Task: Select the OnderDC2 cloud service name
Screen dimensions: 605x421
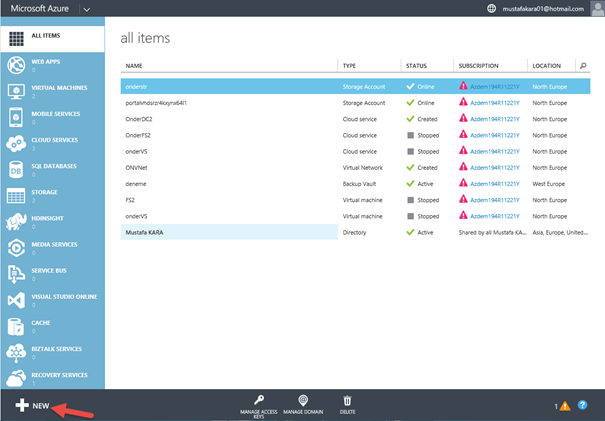Action: point(139,119)
